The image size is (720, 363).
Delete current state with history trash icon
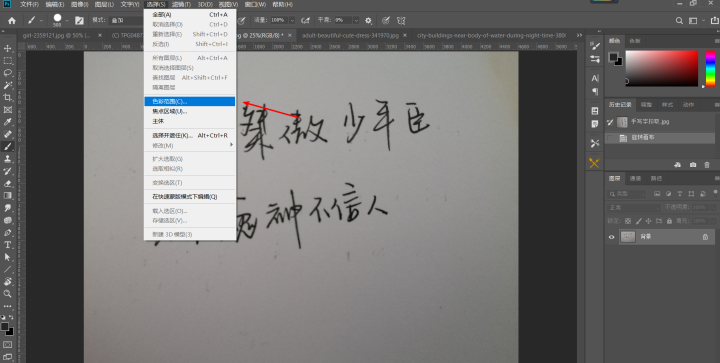(x=707, y=165)
